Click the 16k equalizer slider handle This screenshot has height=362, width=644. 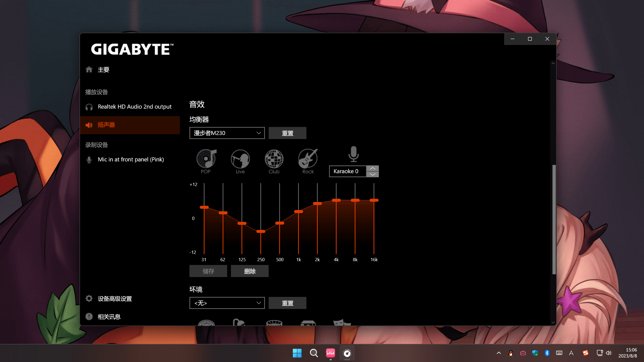(374, 200)
